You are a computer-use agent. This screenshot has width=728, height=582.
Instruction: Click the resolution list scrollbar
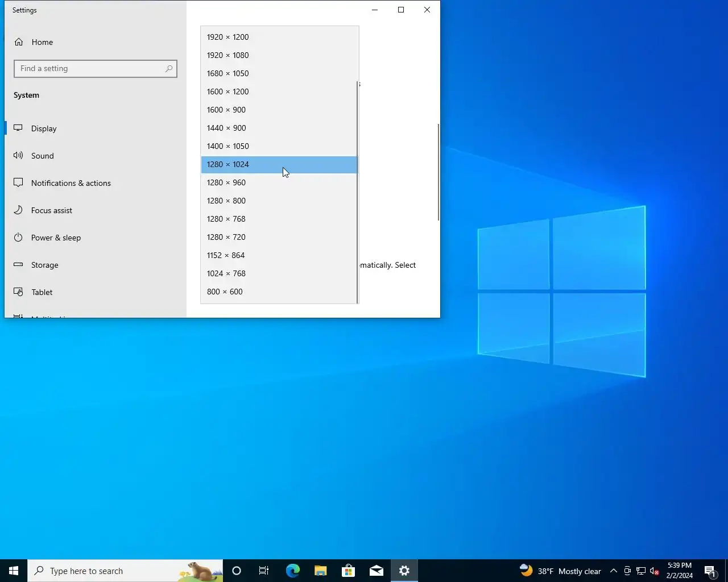358,192
